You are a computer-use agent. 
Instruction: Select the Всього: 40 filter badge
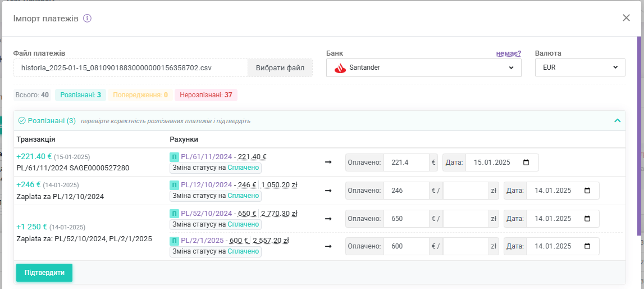click(32, 95)
